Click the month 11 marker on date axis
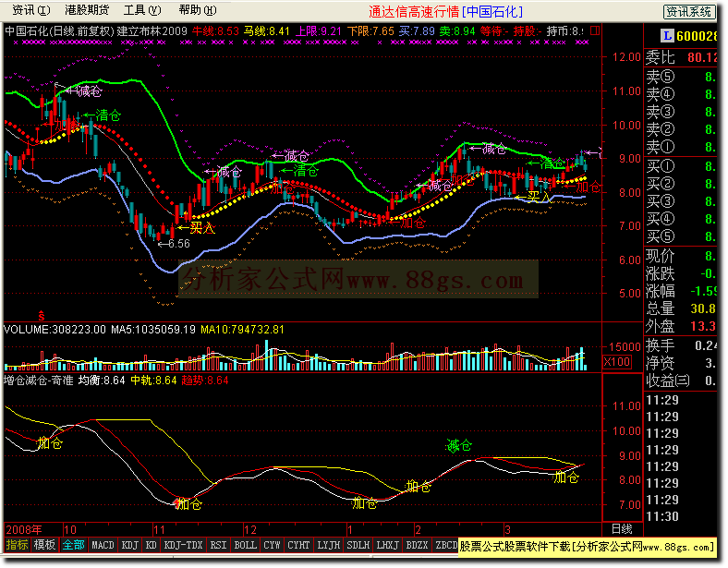The width and height of the screenshot is (728, 568). click(159, 529)
